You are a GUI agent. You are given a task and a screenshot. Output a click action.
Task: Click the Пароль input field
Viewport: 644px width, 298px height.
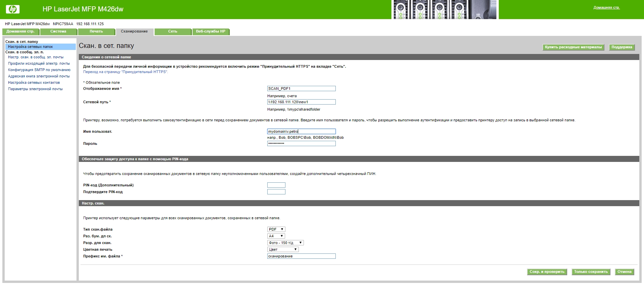(301, 143)
